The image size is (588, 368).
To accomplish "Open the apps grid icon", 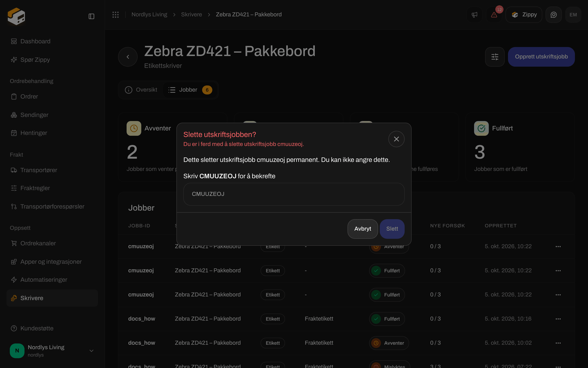I will point(115,15).
